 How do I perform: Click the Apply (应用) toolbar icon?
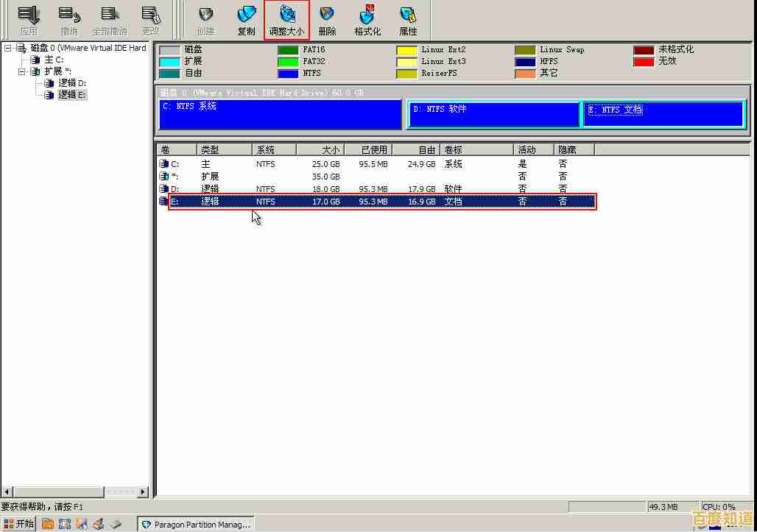[29, 20]
